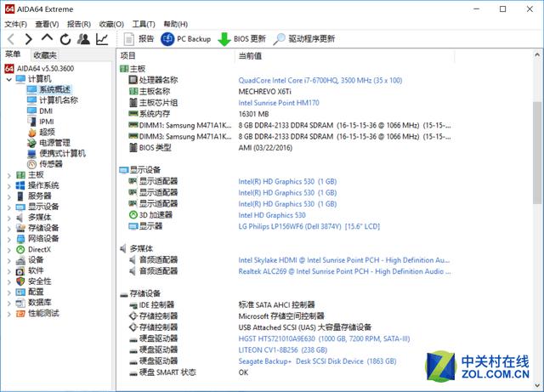Open the 收藏(O) menu

111,24
